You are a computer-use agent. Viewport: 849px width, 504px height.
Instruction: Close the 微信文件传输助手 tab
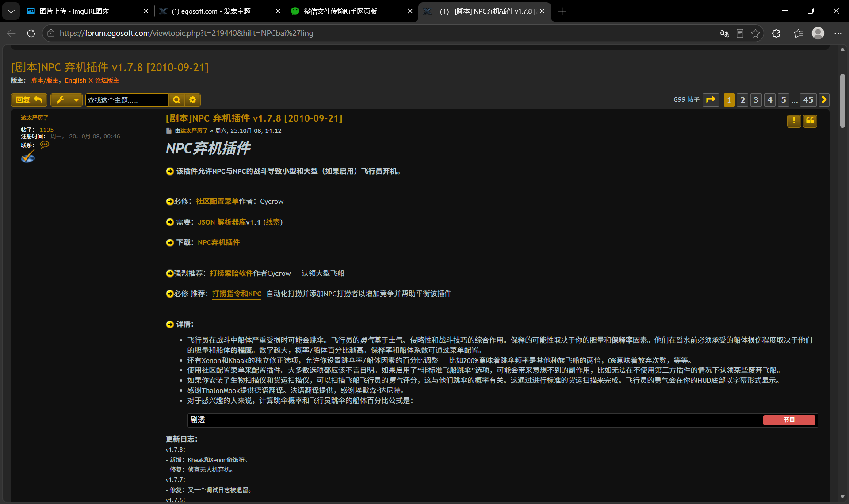point(410,11)
